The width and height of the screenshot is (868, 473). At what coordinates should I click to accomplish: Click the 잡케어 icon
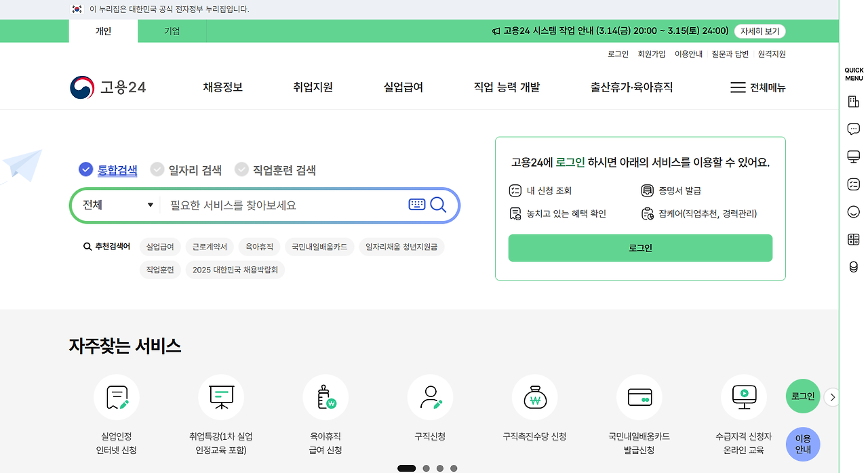[647, 214]
